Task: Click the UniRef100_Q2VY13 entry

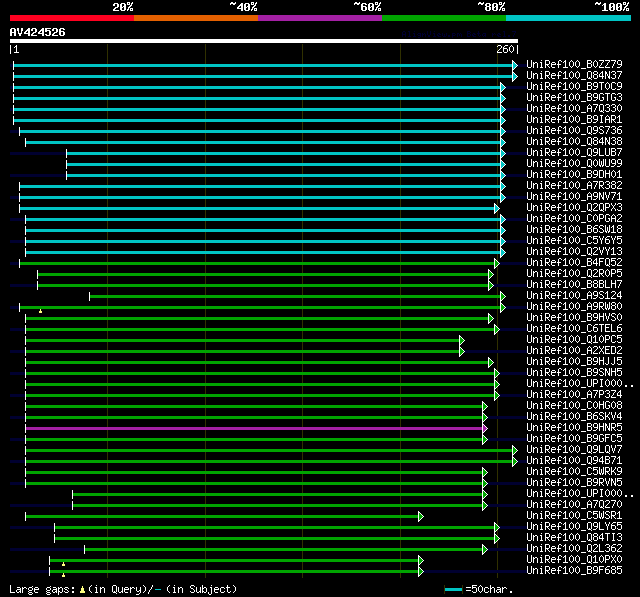Action: 574,251
